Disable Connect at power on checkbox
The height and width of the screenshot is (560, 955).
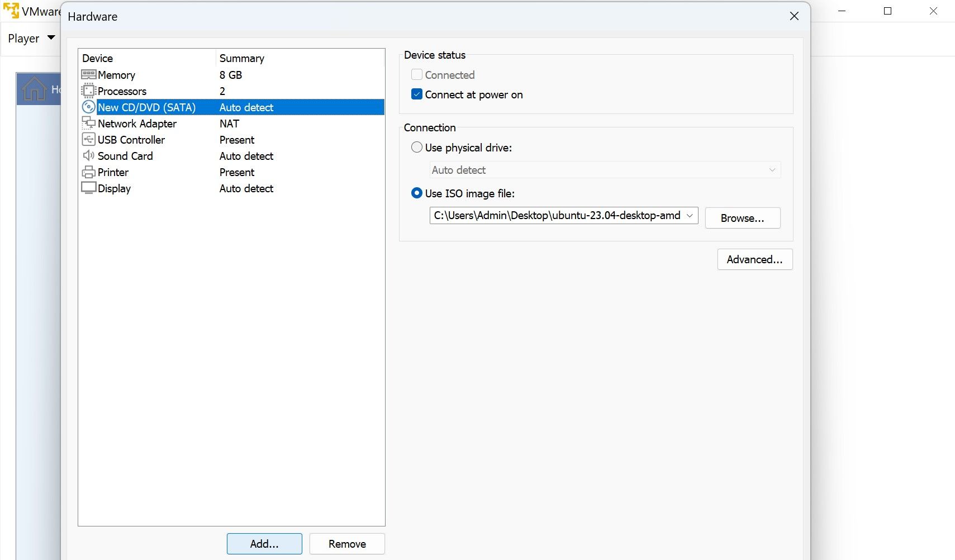[417, 94]
